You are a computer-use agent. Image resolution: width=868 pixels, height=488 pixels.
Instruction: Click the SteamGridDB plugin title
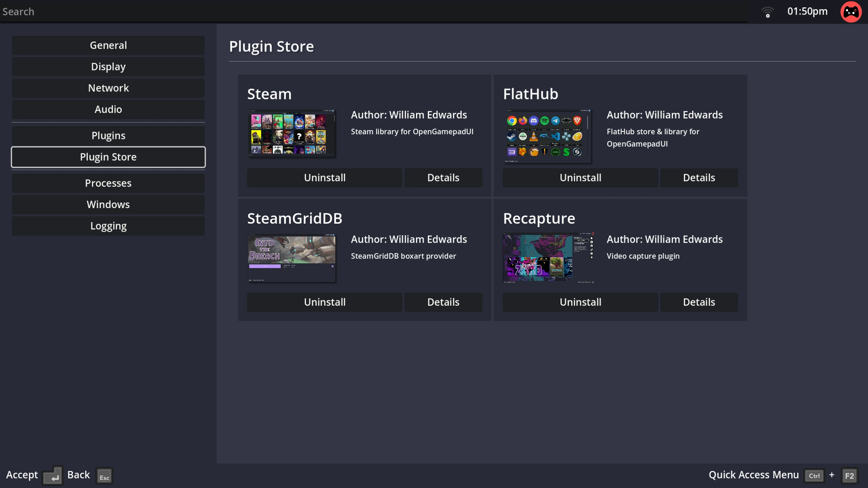click(295, 218)
